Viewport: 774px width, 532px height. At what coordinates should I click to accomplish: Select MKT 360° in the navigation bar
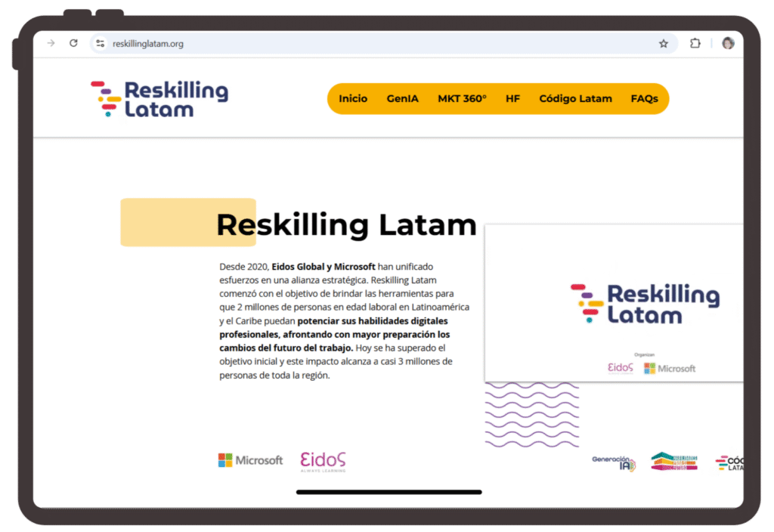[x=462, y=99]
